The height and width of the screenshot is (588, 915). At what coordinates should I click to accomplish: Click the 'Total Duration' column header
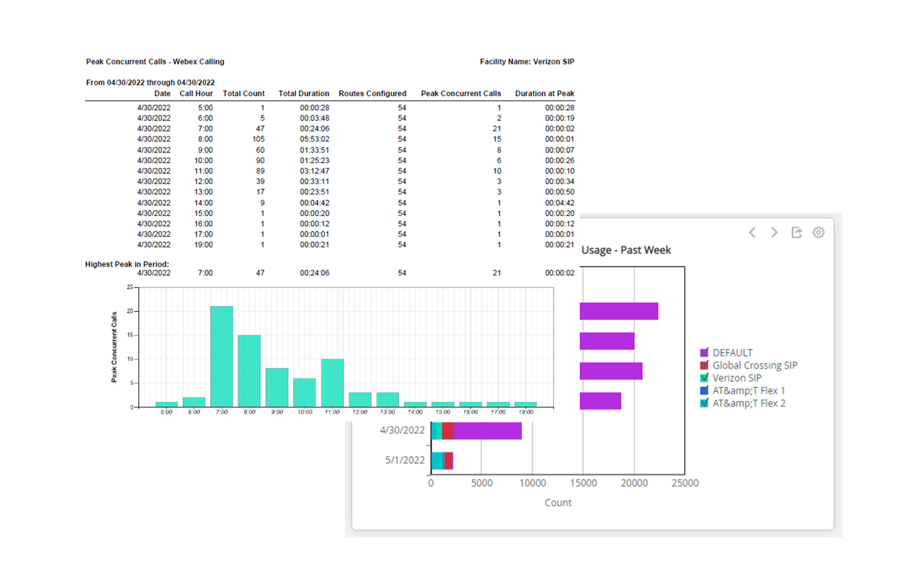pos(304,93)
